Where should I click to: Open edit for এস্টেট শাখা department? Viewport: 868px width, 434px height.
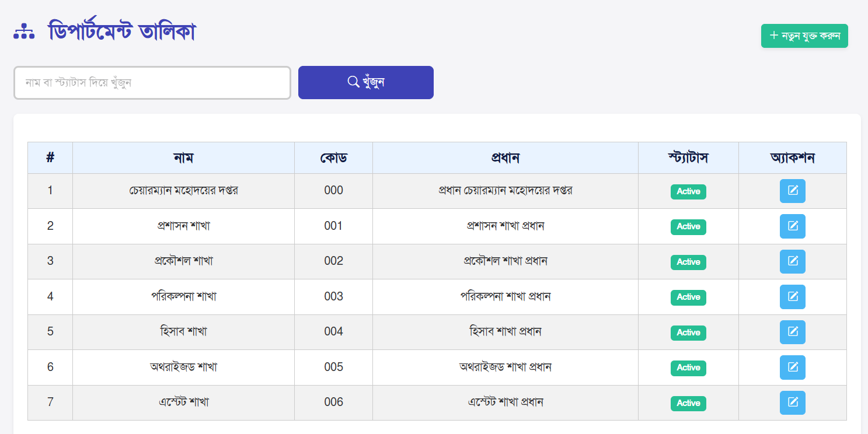[792, 402]
